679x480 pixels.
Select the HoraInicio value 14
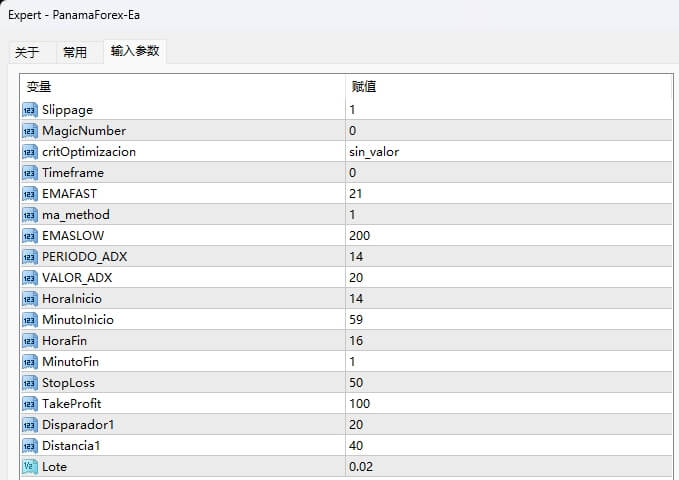click(x=356, y=298)
